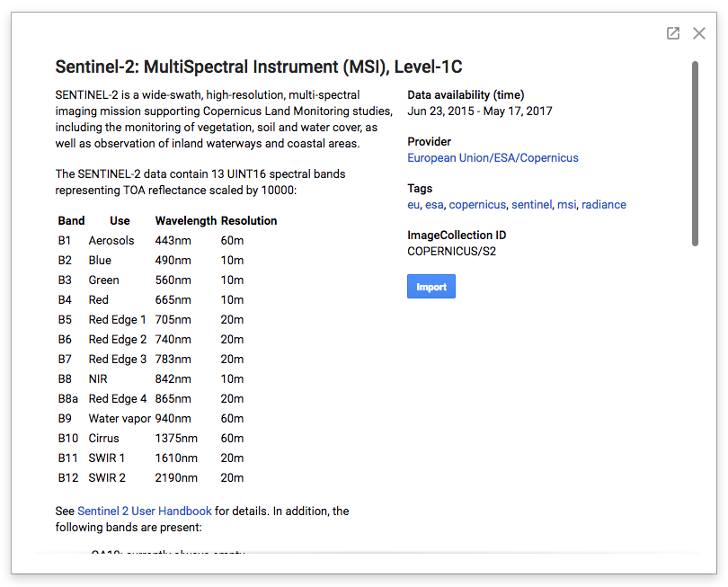
Task: Close the Sentinel-2 dataset dialog
Action: point(699,33)
